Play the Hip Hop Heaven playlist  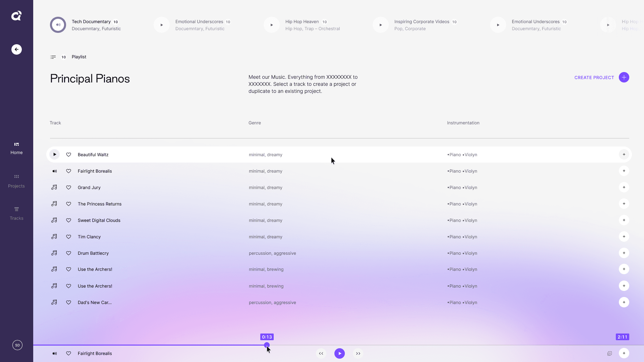(272, 25)
